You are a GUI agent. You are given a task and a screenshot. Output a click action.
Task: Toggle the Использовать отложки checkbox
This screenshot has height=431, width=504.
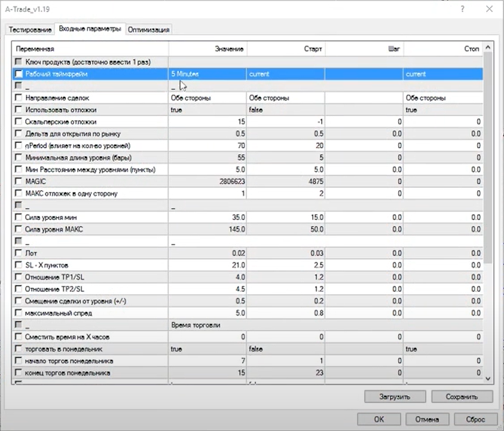(19, 110)
